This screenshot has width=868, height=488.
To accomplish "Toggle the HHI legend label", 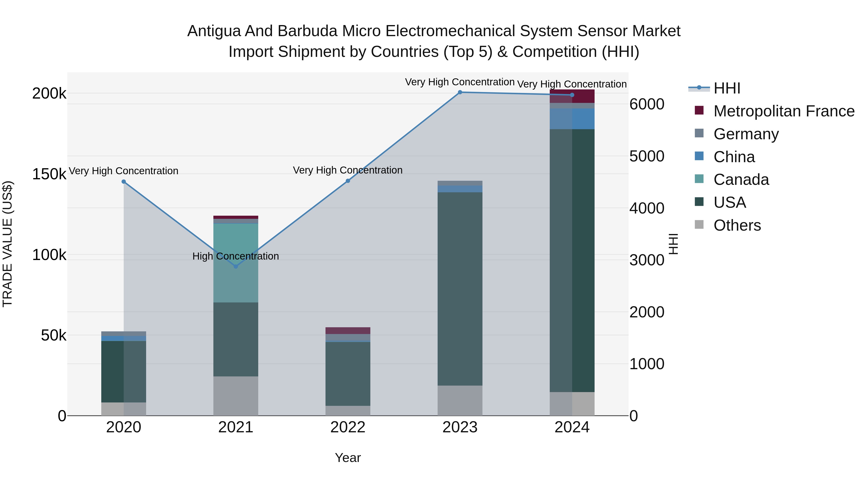I will click(x=727, y=88).
